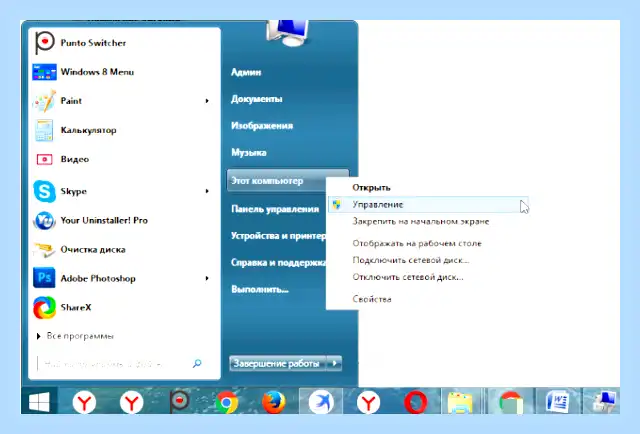This screenshot has width=640, height=434.
Task: Click the search magnifier icon
Action: pos(197,363)
